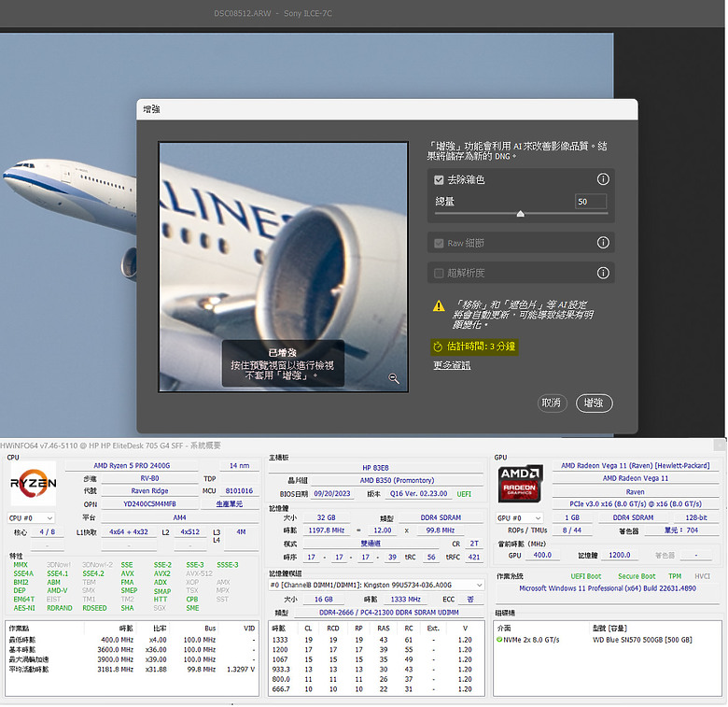The width and height of the screenshot is (728, 707).
Task: Click the info icon beside Raw 細節
Action: 603,243
